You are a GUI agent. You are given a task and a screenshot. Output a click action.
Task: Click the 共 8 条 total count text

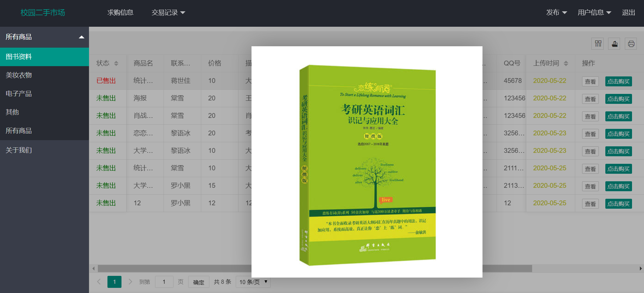pos(222,282)
